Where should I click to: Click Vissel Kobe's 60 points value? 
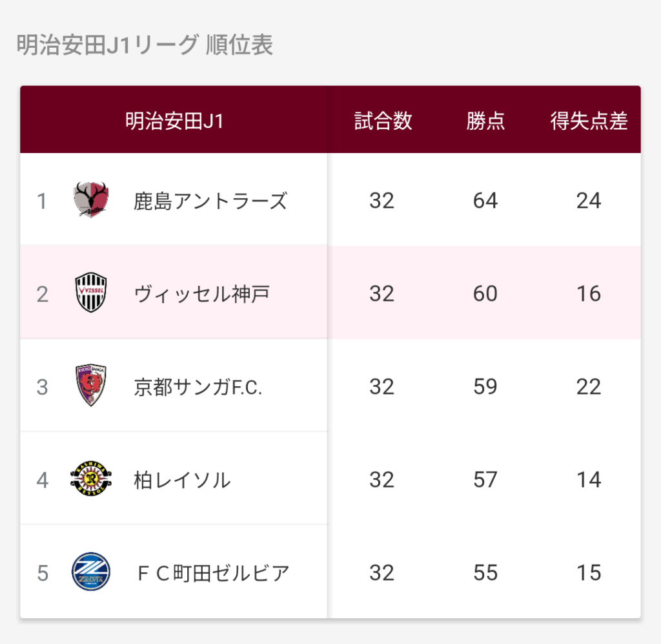(485, 294)
